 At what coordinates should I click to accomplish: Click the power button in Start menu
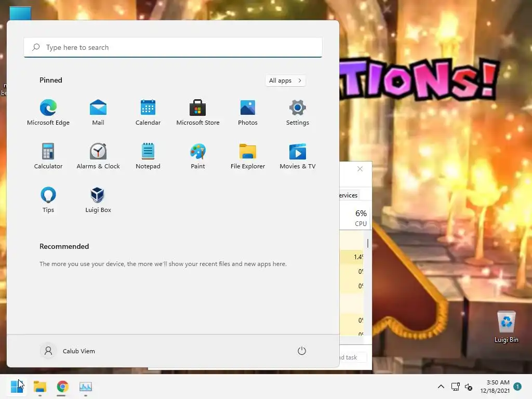coord(302,351)
